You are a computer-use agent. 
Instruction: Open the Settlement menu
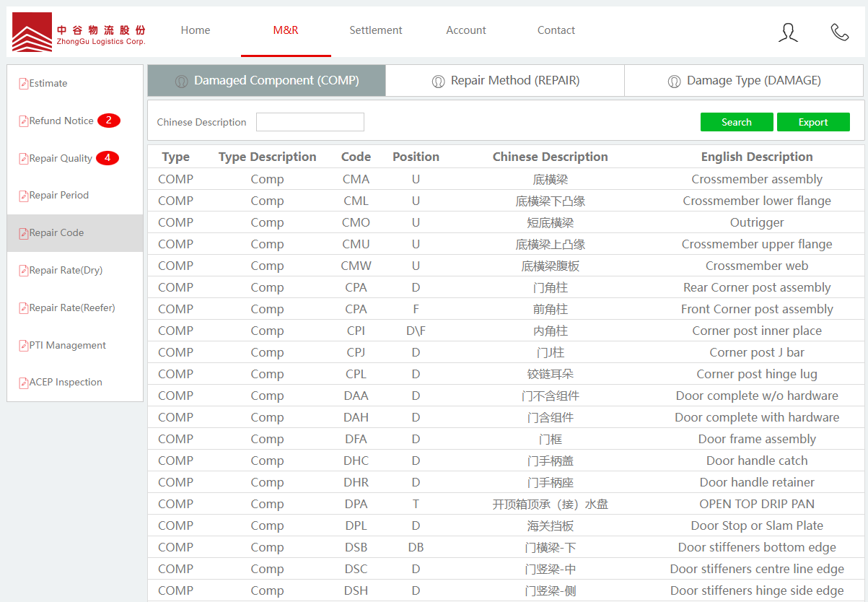376,30
